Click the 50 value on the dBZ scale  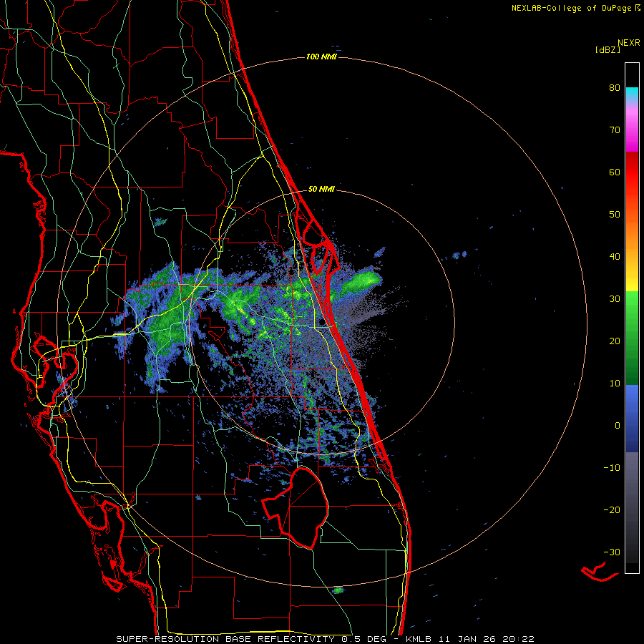[x=615, y=215]
